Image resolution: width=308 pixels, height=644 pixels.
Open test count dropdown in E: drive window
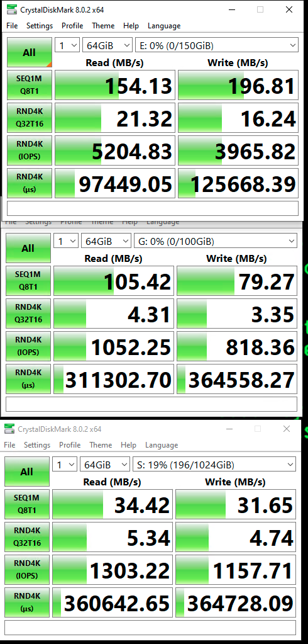[67, 45]
